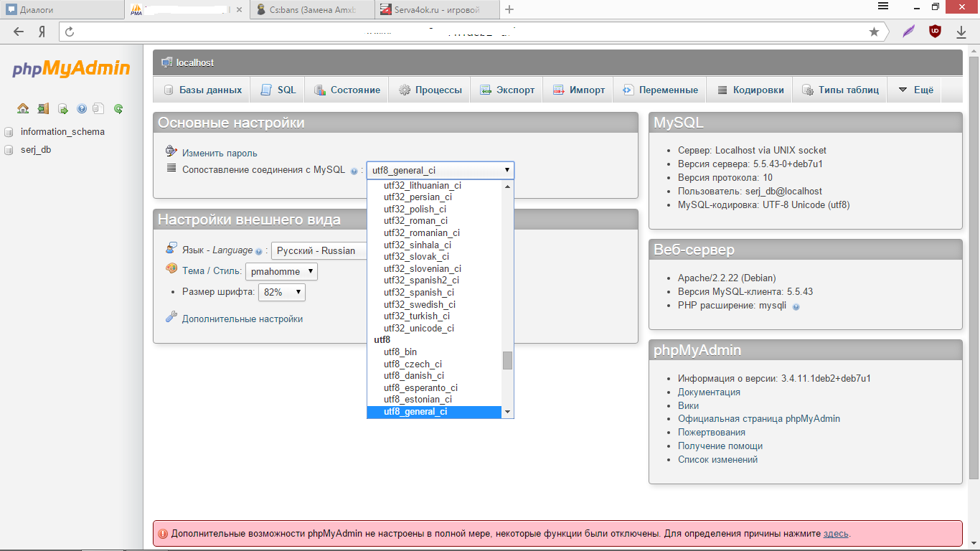This screenshot has height=551, width=980.
Task: Log out using the door icon
Action: click(43, 108)
